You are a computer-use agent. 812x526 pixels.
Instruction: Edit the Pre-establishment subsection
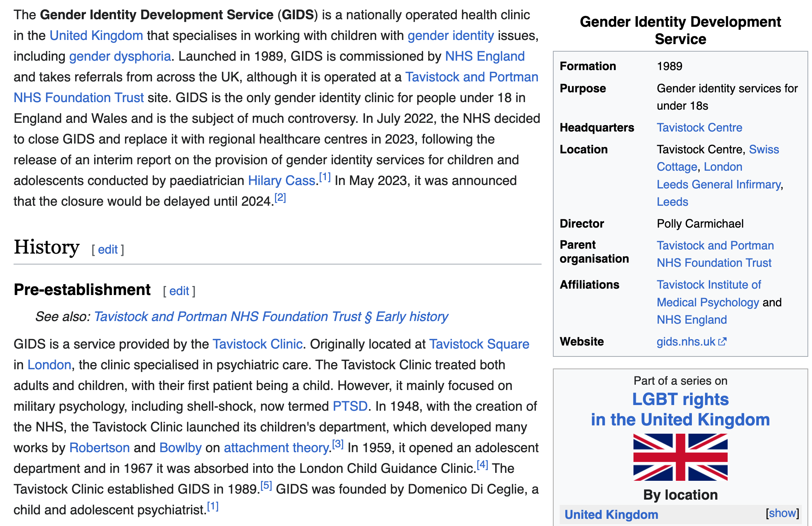(179, 291)
